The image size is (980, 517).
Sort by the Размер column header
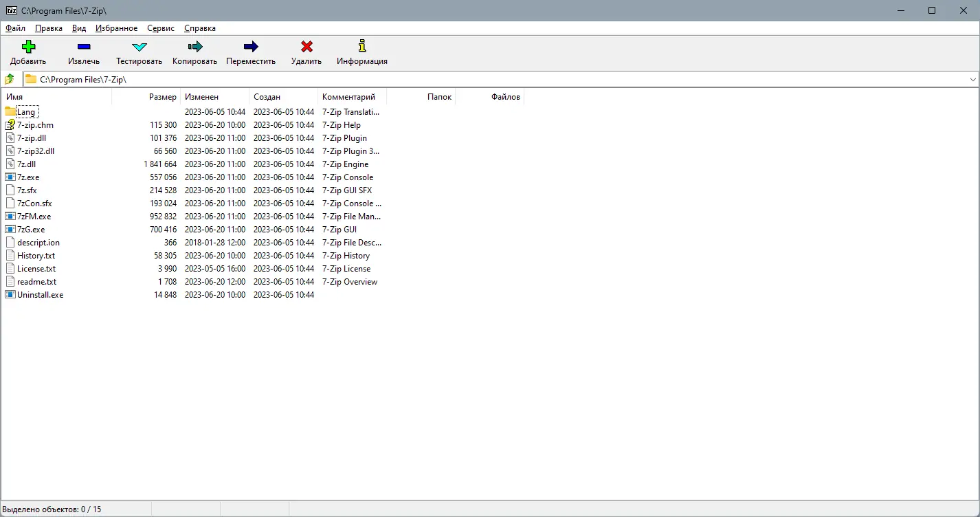pyautogui.click(x=146, y=97)
